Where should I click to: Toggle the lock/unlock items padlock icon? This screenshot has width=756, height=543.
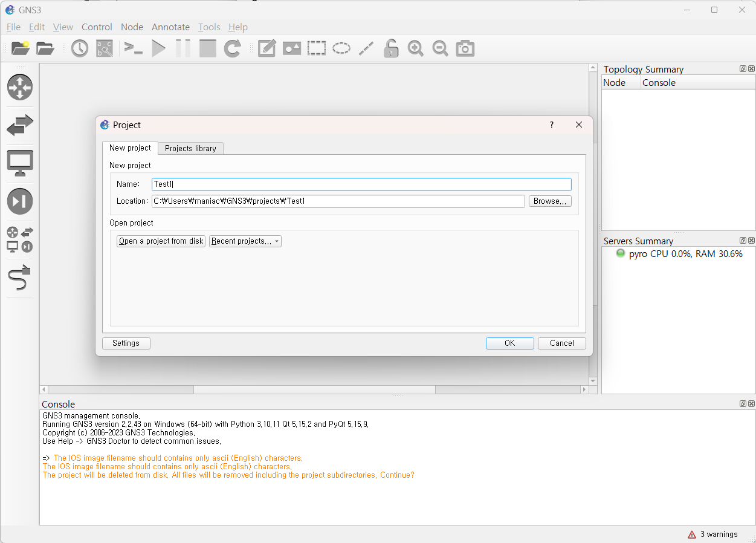coord(391,48)
